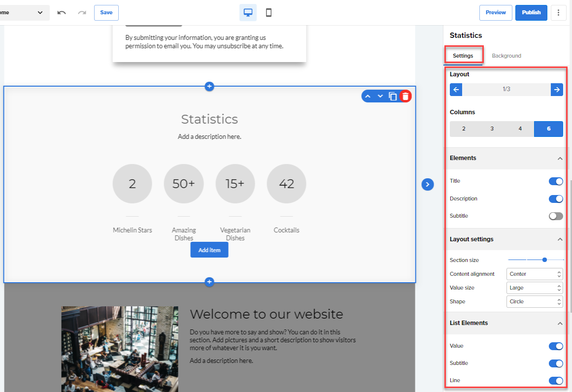Click the email permission disclaimer text

(x=204, y=42)
